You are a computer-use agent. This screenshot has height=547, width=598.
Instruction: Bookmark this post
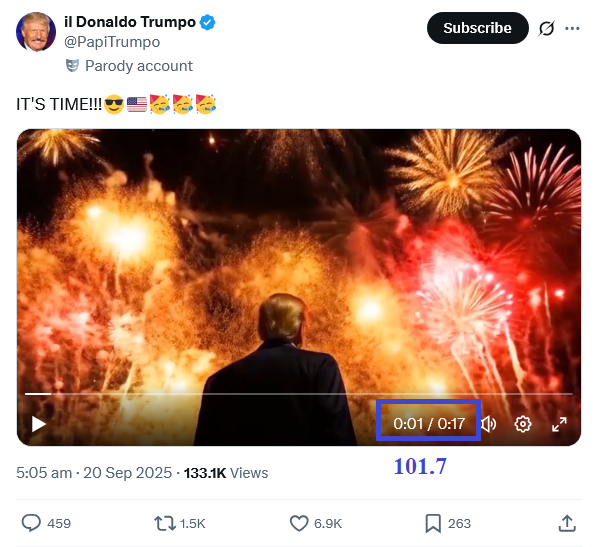click(x=433, y=523)
